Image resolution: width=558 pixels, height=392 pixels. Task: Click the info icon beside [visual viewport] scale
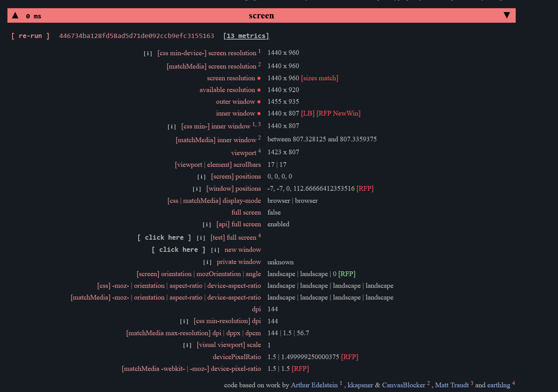(x=187, y=345)
